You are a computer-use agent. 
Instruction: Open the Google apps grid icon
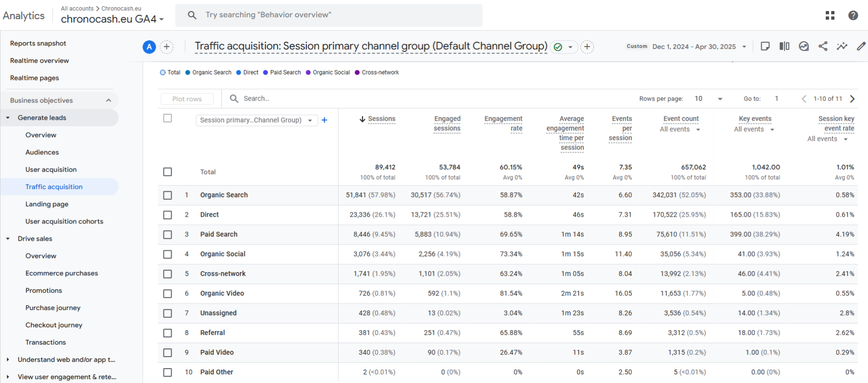click(830, 15)
